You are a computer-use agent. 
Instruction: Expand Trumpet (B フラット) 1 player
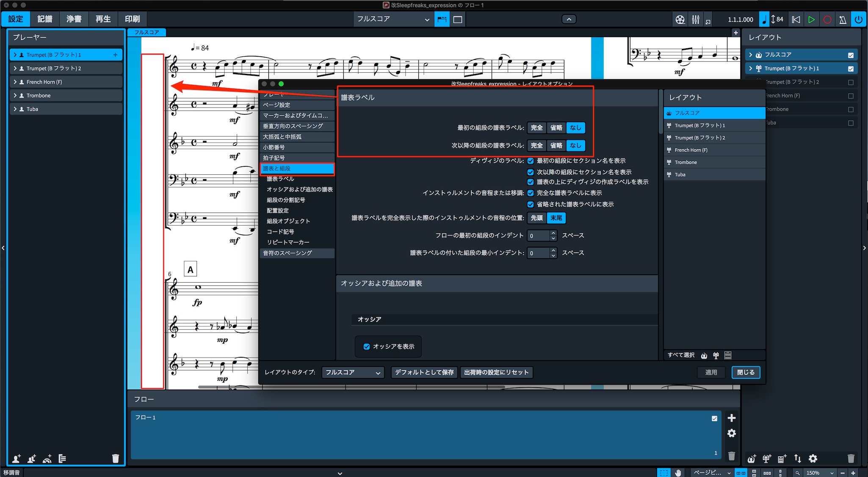pyautogui.click(x=15, y=55)
